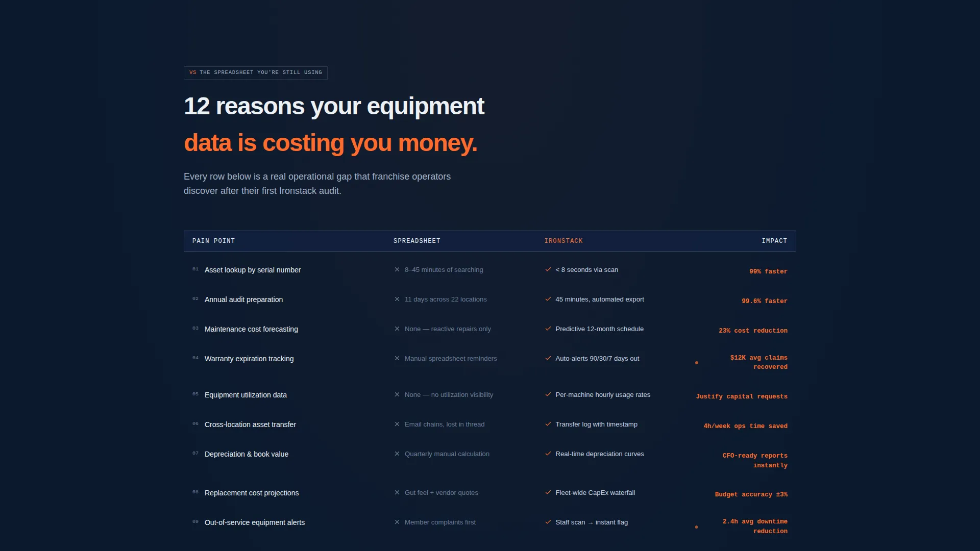Click the '99% faster' impact value
Image resolution: width=980 pixels, height=551 pixels.
click(768, 271)
